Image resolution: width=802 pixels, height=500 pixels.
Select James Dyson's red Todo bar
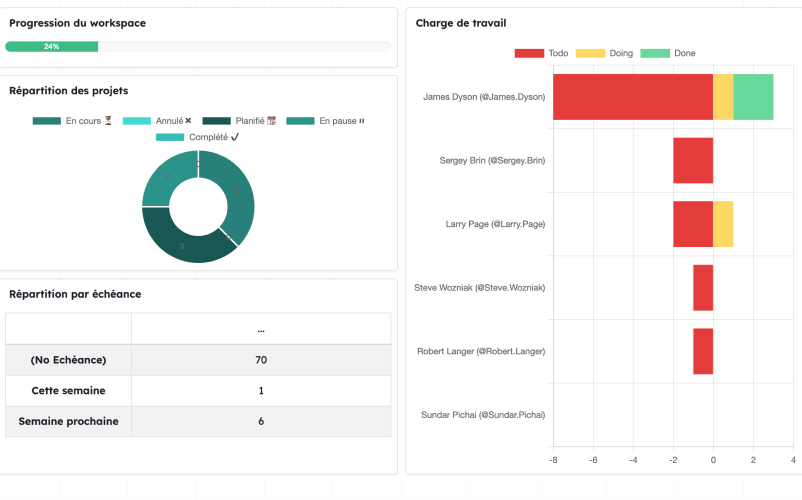click(632, 97)
